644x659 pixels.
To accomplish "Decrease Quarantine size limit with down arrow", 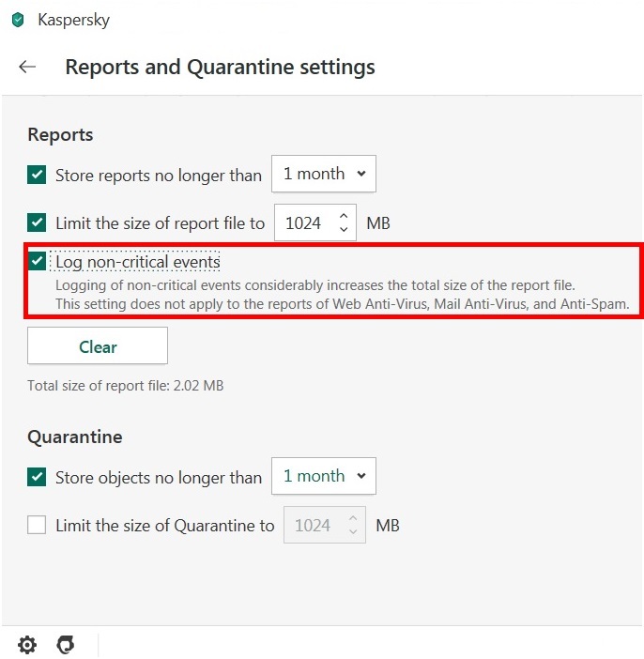I will [353, 532].
